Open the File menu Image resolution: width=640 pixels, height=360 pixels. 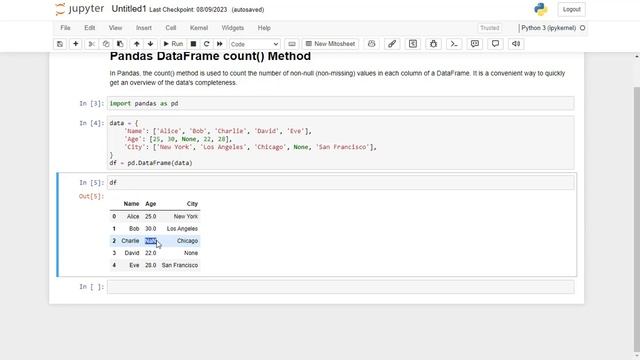(65, 28)
